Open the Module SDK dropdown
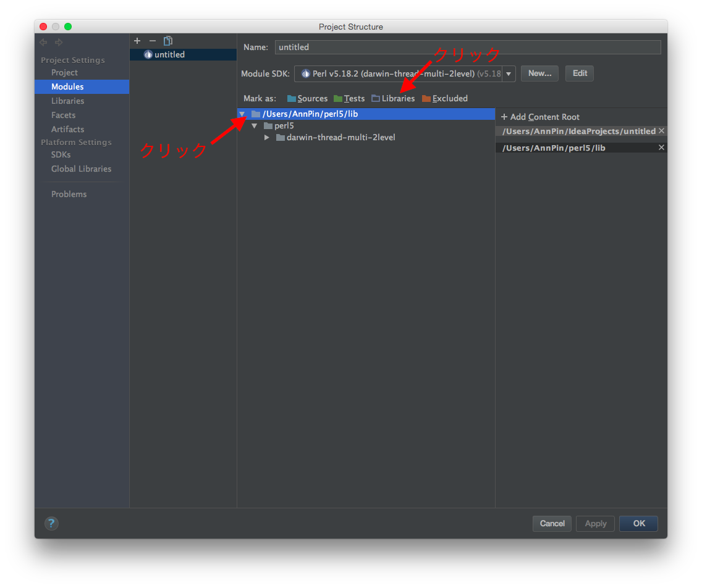This screenshot has height=588, width=702. [x=509, y=73]
